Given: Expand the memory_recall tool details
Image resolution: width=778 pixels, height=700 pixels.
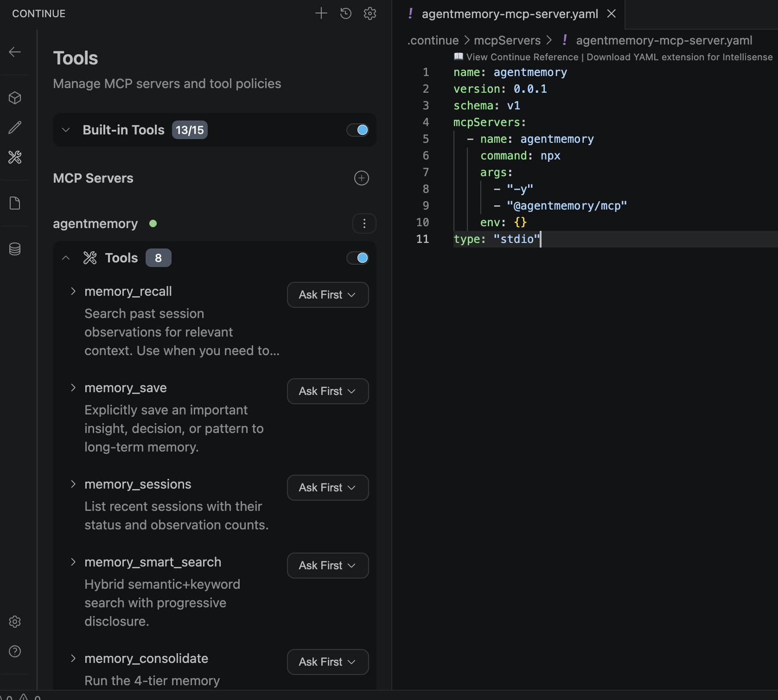Looking at the screenshot, I should point(73,291).
